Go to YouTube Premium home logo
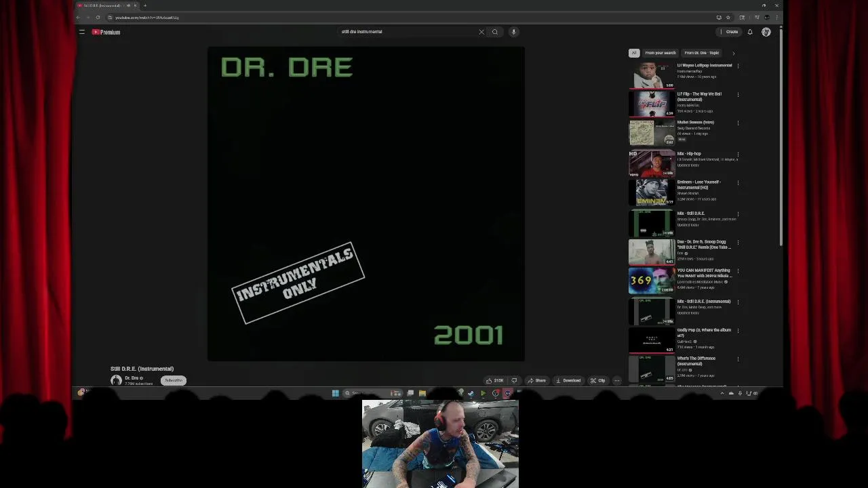This screenshot has width=868, height=488. click(x=106, y=32)
